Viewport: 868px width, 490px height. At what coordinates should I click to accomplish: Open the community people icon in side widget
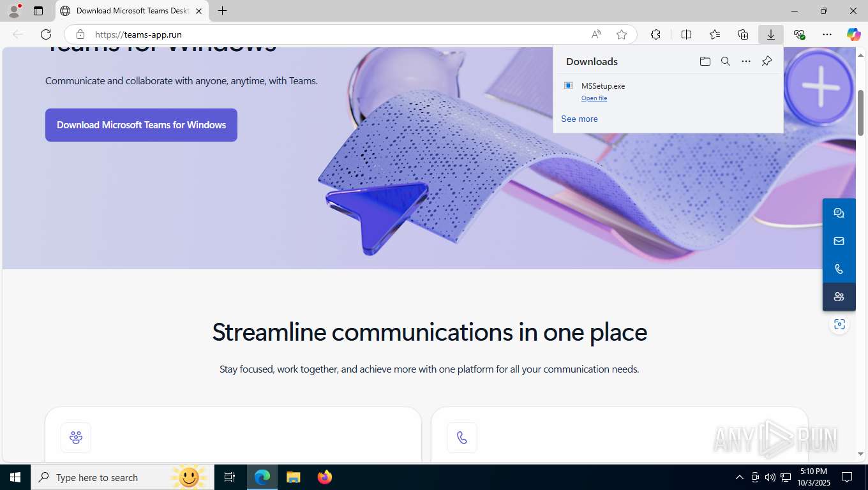(x=839, y=297)
